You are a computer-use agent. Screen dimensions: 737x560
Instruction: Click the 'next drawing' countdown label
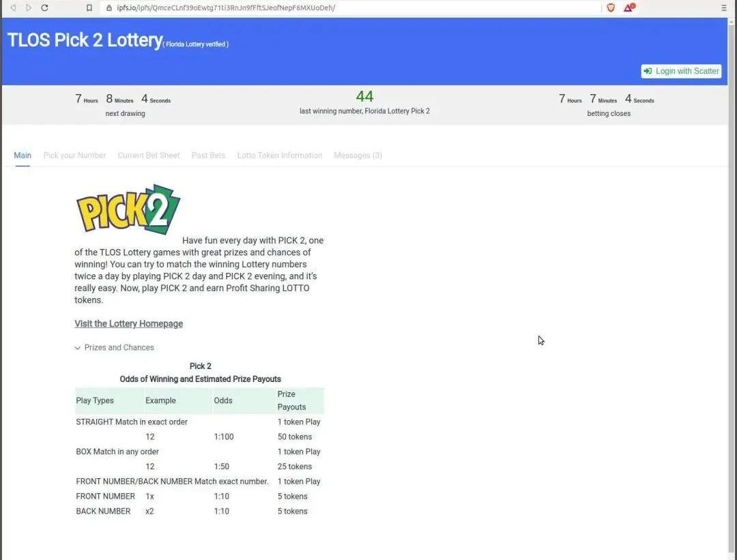pos(125,114)
